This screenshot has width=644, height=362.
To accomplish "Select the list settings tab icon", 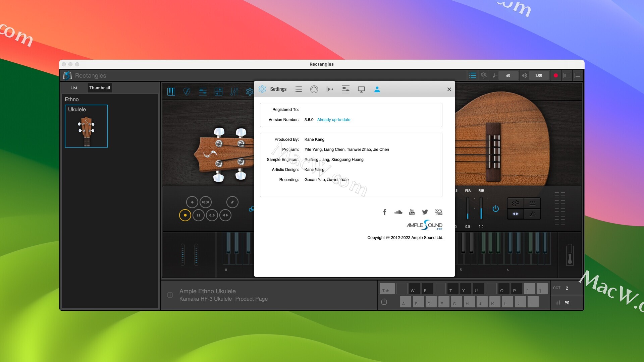I will (298, 89).
